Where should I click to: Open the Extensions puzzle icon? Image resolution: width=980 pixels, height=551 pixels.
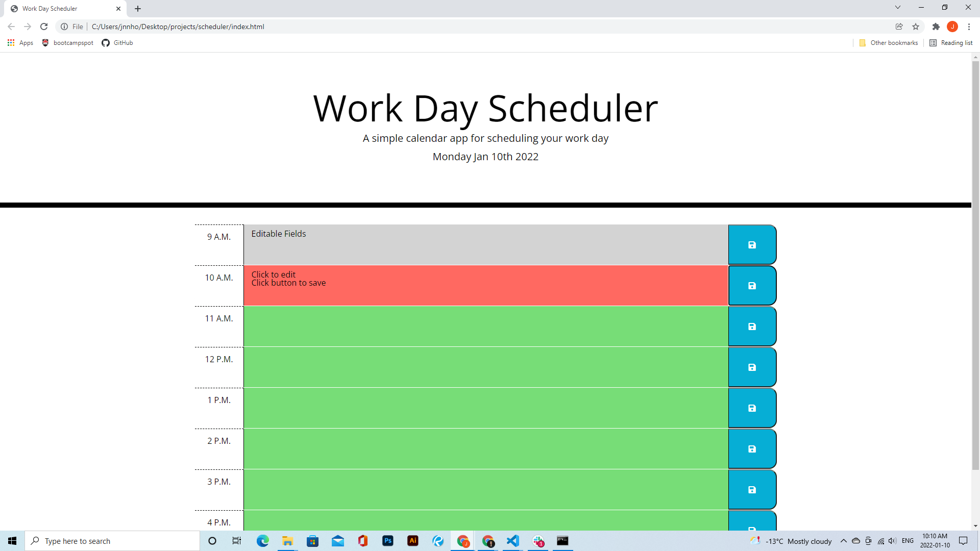(936, 27)
